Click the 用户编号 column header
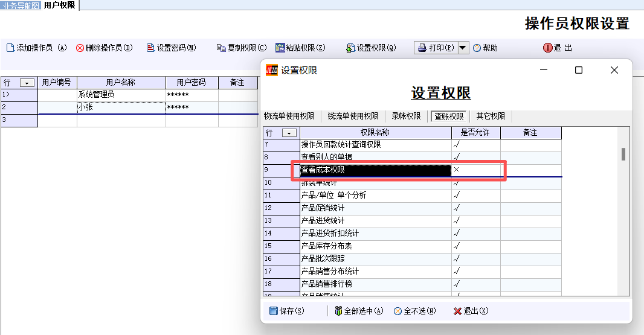 pos(57,83)
